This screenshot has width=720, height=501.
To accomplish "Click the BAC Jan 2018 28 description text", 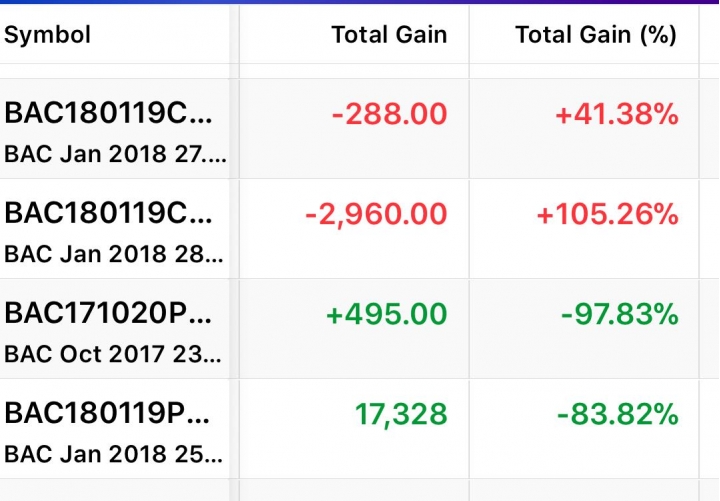I will click(x=114, y=254).
